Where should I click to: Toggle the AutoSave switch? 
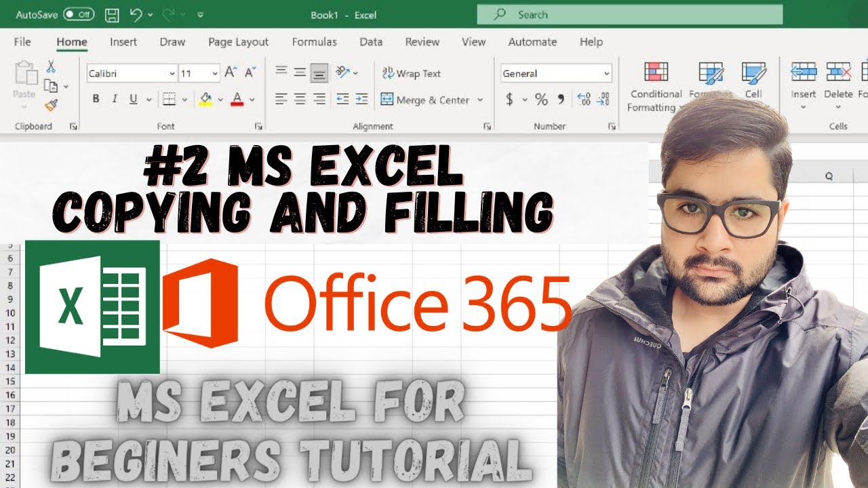[79, 14]
